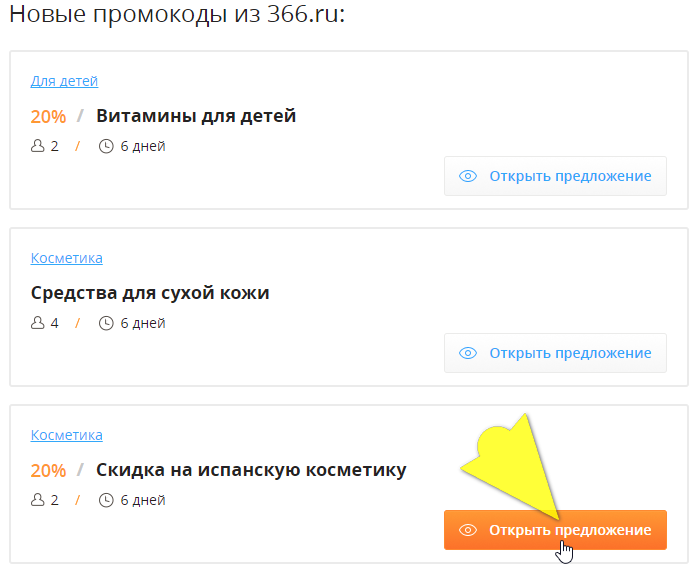Select the title Скидка на испанскую косметику
The image size is (695, 575).
click(x=251, y=470)
